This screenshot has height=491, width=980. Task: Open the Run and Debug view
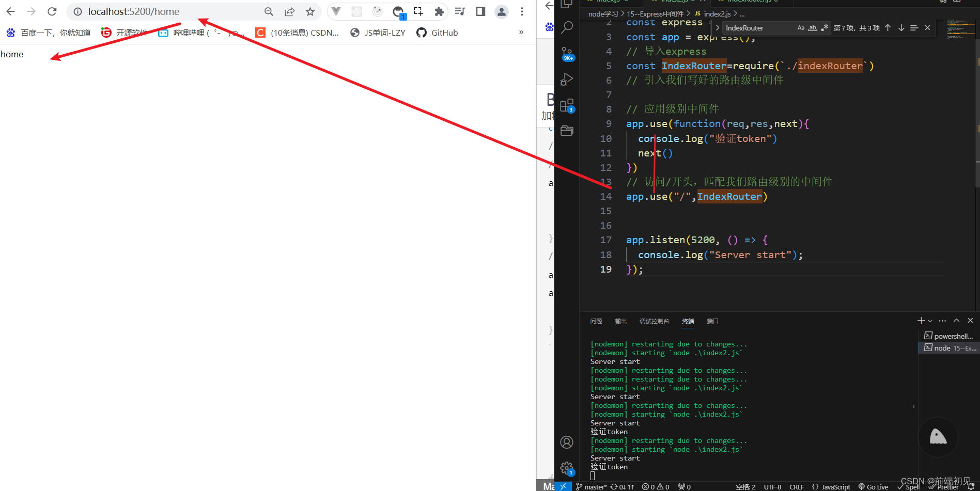[567, 80]
